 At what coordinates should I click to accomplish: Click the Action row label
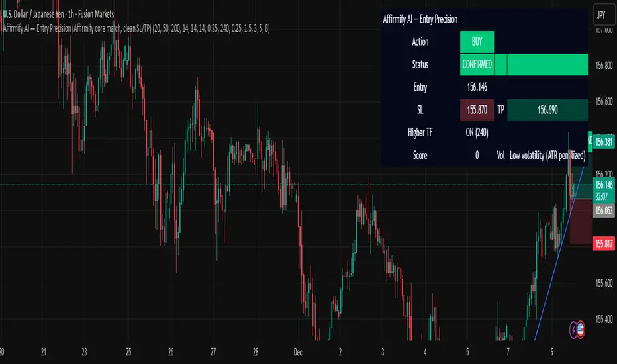pos(420,42)
